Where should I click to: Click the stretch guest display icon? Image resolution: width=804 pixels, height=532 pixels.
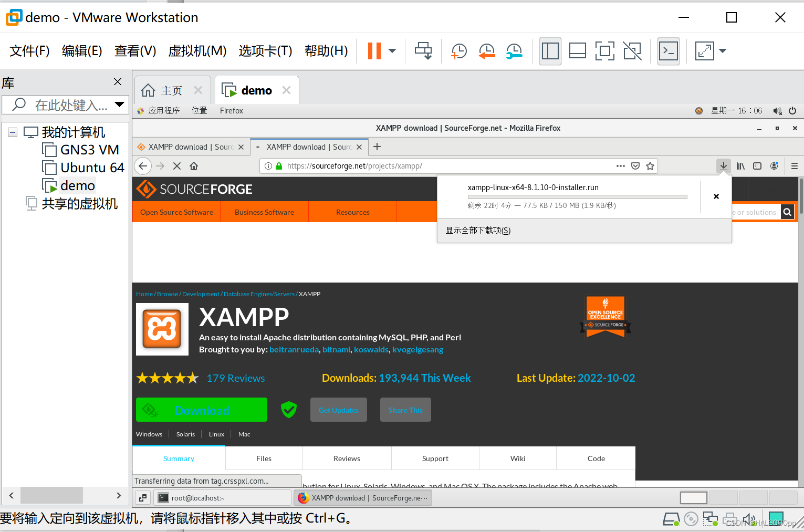click(x=704, y=51)
